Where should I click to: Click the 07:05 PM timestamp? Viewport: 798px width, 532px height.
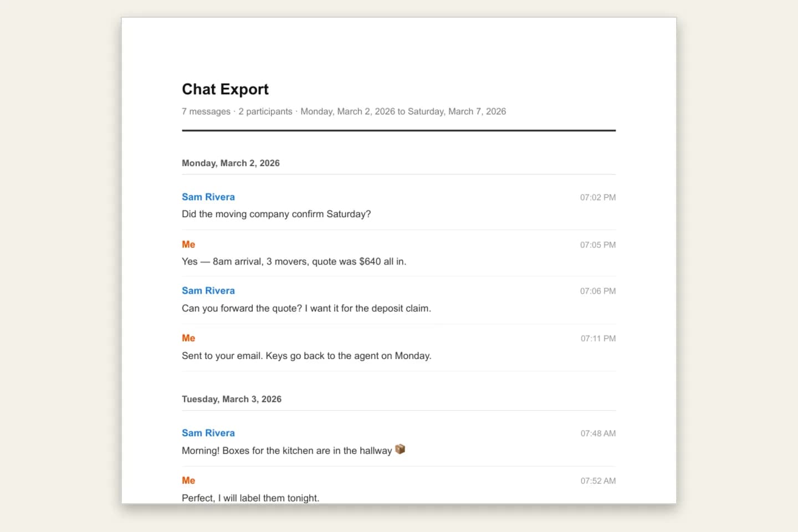coord(598,245)
